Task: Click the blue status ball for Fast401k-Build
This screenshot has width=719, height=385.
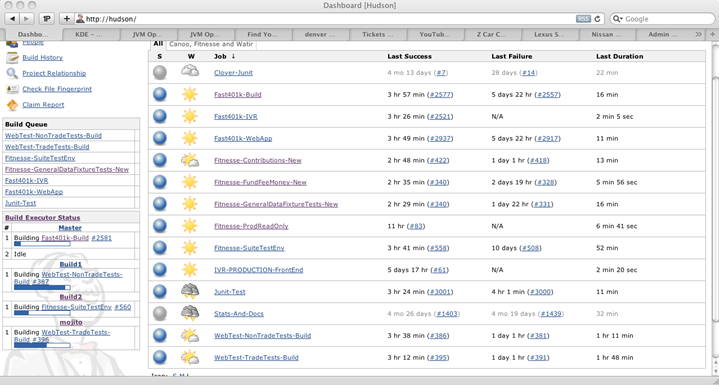Action: pos(160,94)
